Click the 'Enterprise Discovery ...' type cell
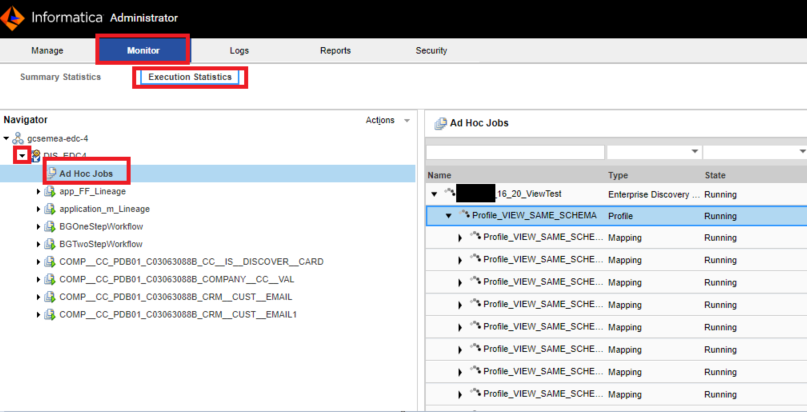This screenshot has width=807, height=412. click(654, 195)
